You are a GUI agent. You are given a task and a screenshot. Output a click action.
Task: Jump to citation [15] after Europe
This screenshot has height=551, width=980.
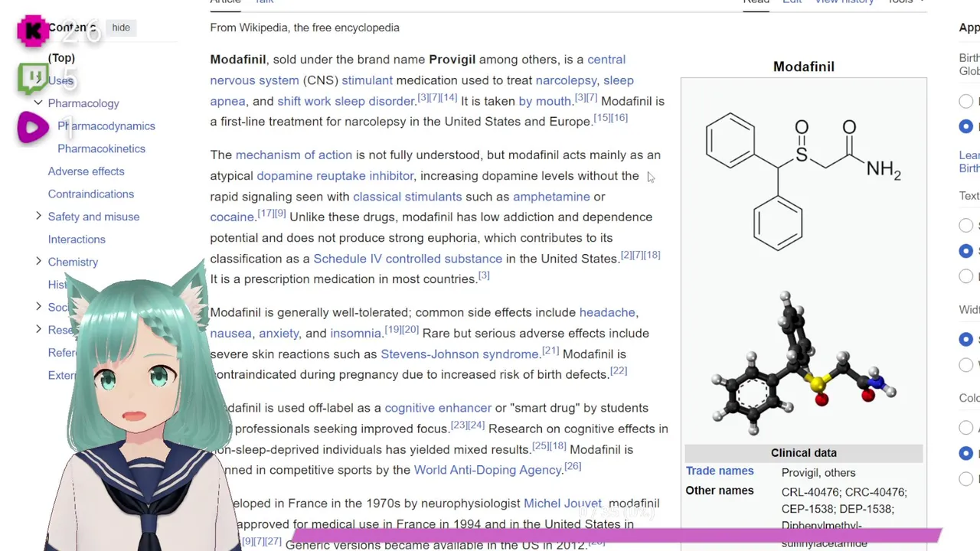click(x=602, y=118)
